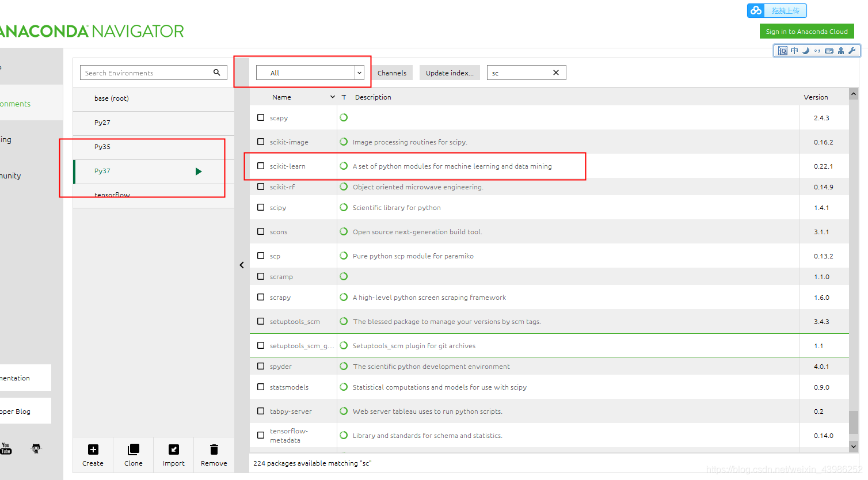Click the Channels button

click(392, 73)
